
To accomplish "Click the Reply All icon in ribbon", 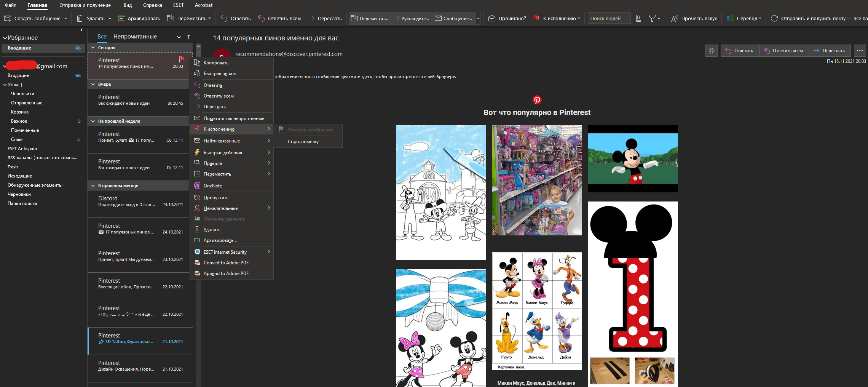I will (261, 18).
